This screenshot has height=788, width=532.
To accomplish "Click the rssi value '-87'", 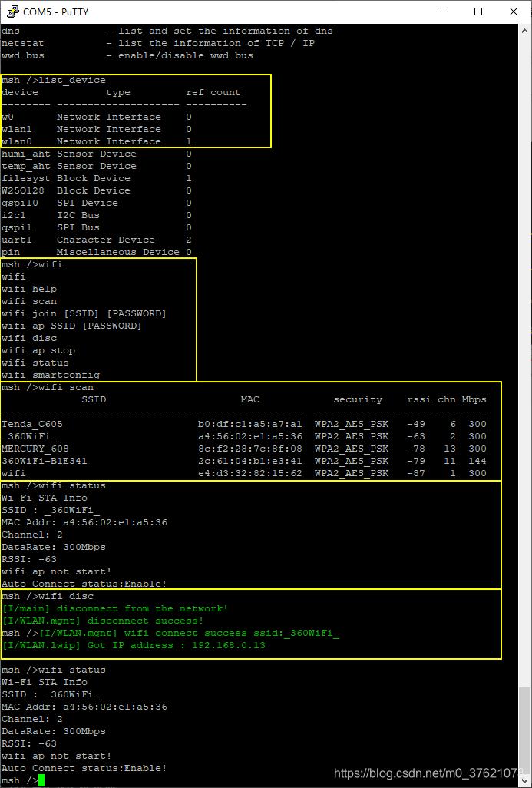I will (x=416, y=473).
